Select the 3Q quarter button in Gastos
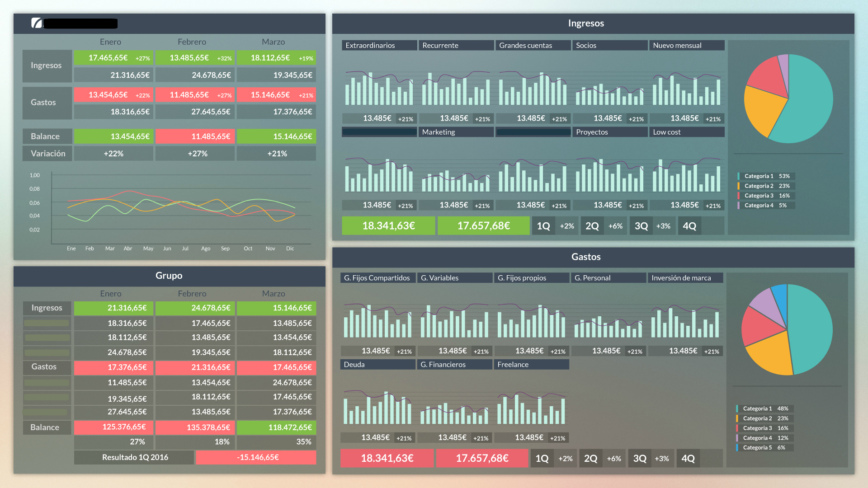This screenshot has height=488, width=868. 640,459
